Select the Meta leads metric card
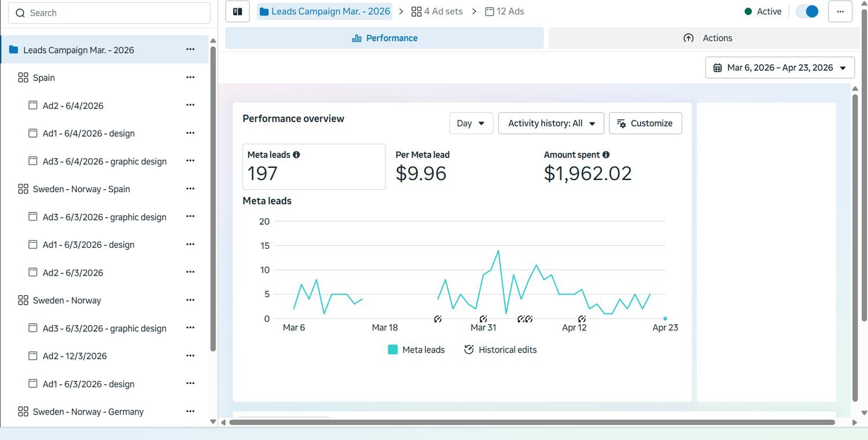 314,167
